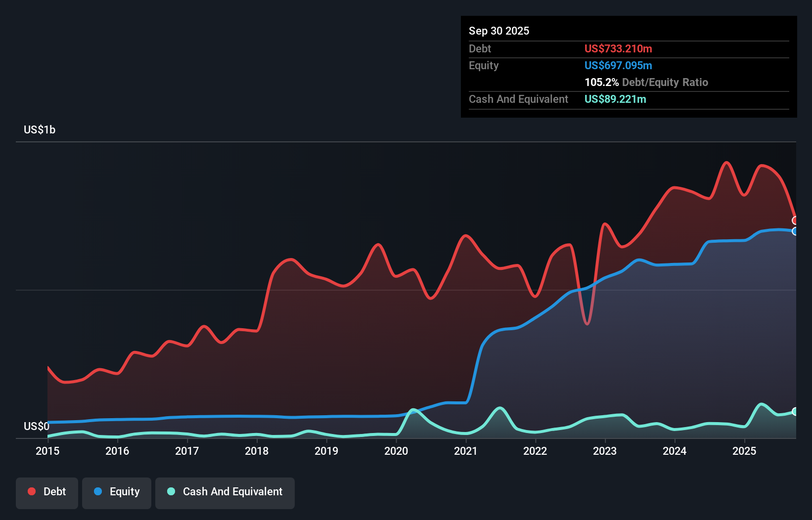
Task: Click the Equity value US$697.095m in the tooltip
Action: point(618,65)
